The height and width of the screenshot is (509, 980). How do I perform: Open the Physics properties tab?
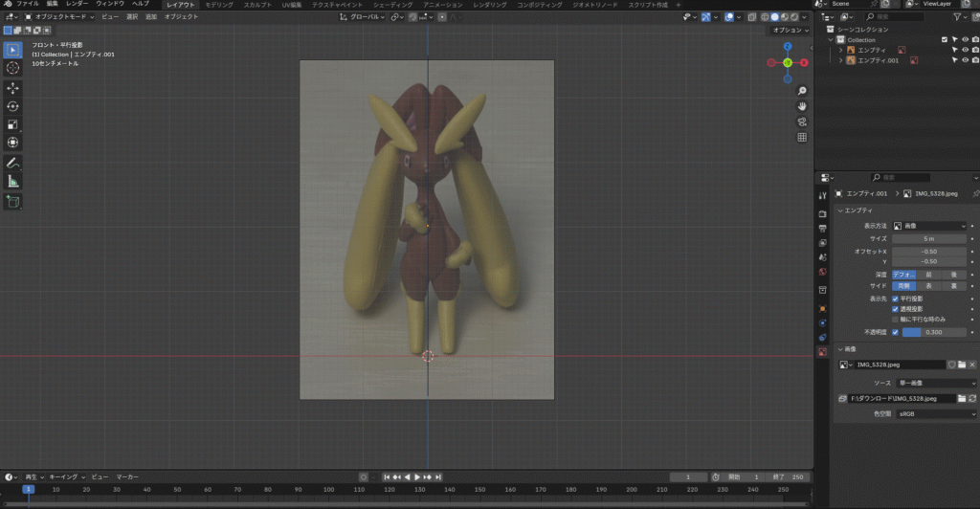click(822, 322)
